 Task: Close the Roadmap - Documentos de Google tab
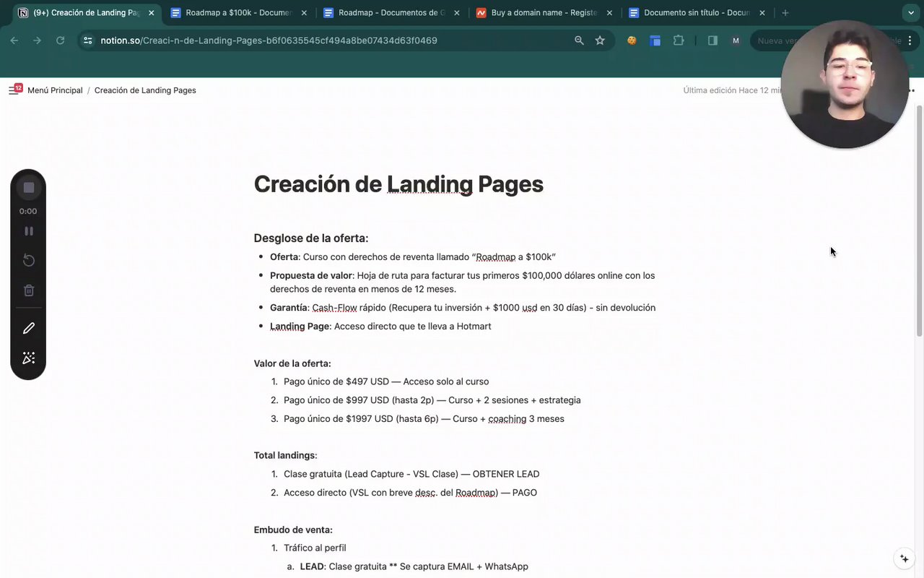point(457,13)
